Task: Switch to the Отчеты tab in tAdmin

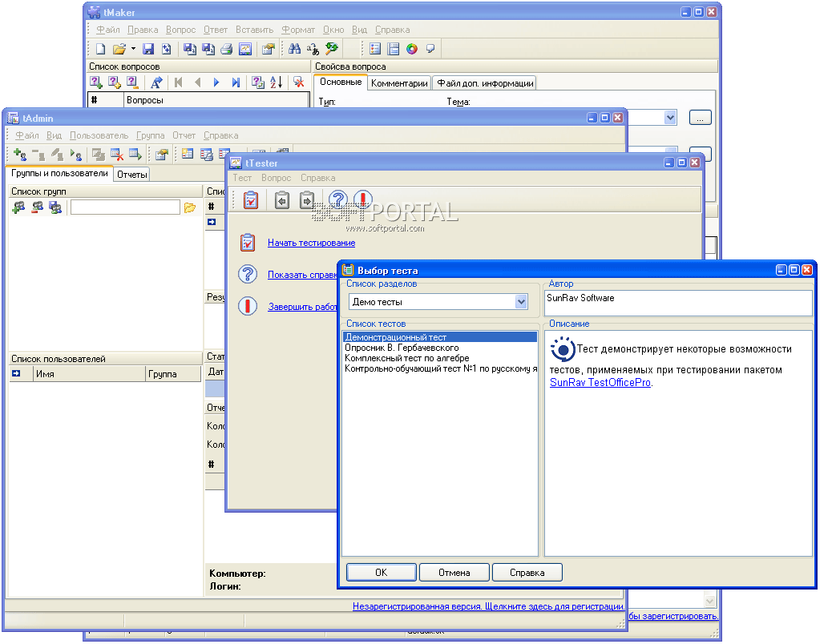Action: [x=131, y=175]
